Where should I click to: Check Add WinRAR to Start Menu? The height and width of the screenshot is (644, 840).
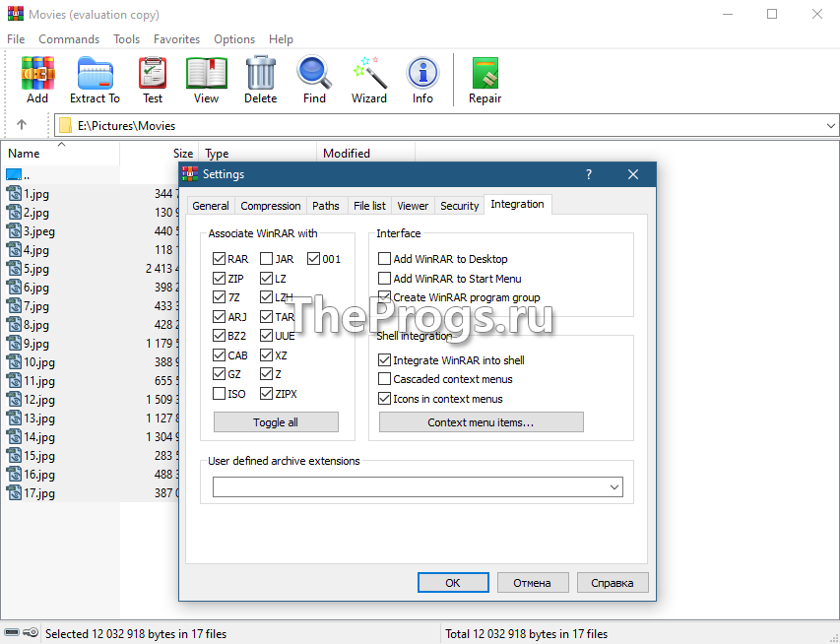coord(384,278)
